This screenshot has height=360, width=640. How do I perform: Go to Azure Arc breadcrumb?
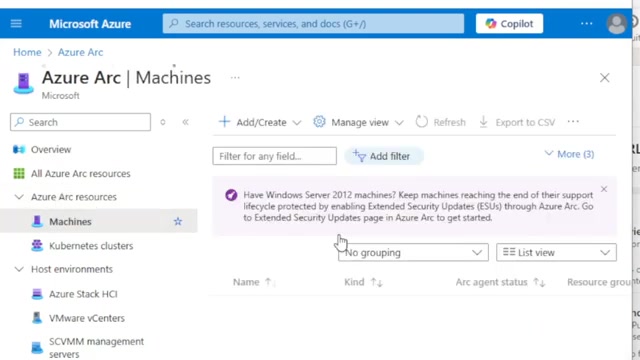click(80, 52)
